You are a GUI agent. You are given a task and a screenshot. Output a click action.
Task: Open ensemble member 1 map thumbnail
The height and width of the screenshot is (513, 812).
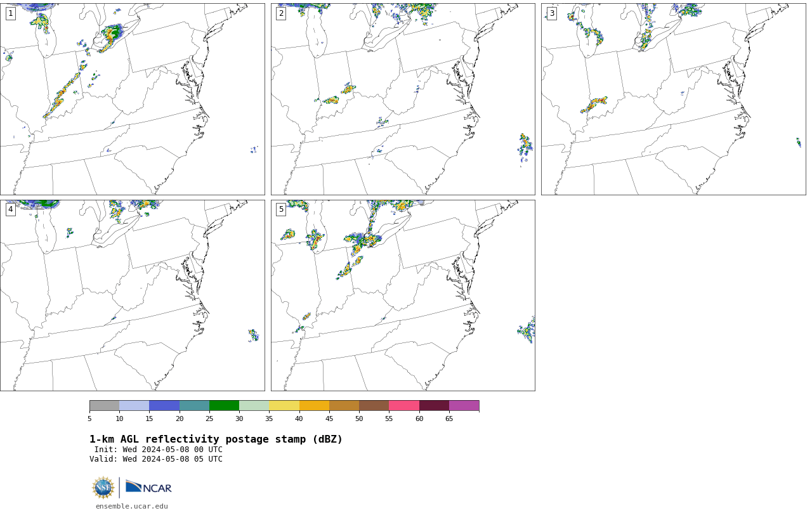click(x=133, y=99)
